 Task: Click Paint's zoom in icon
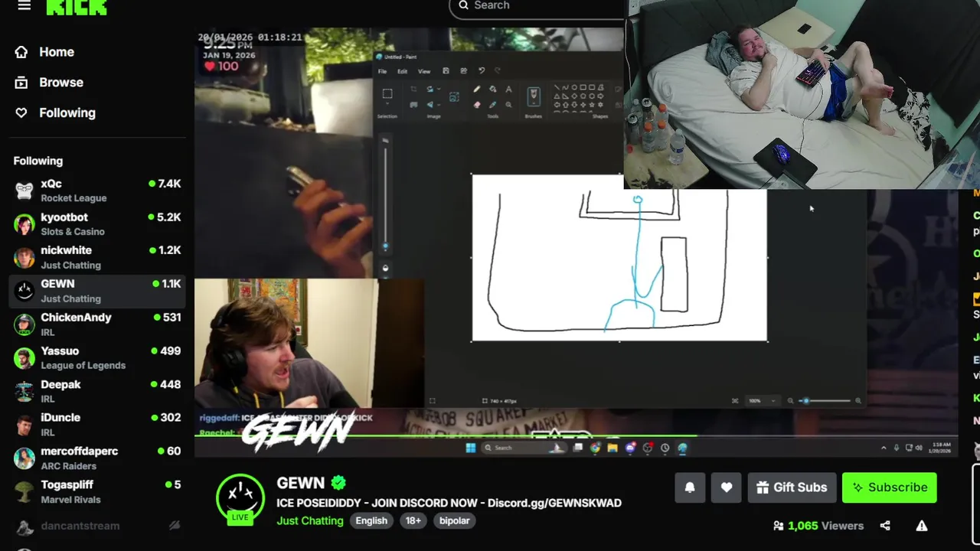click(x=858, y=401)
